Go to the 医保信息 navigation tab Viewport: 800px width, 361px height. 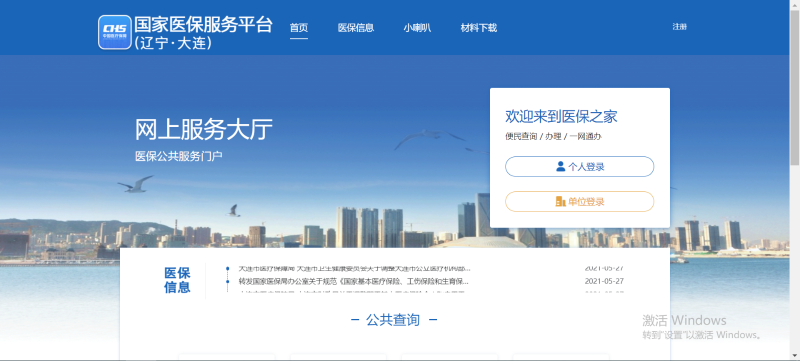[356, 28]
